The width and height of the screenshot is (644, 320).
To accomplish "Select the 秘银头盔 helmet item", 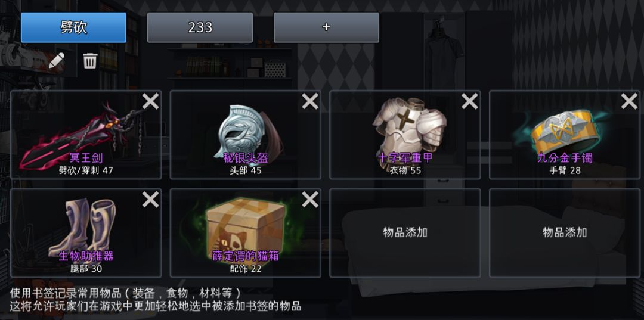I will click(x=245, y=135).
